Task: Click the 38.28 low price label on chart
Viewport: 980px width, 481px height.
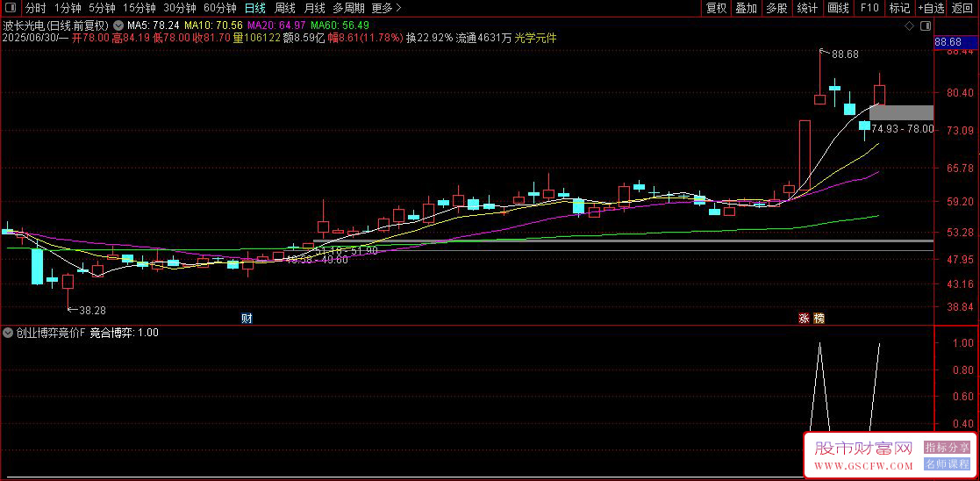Action: tap(92, 309)
